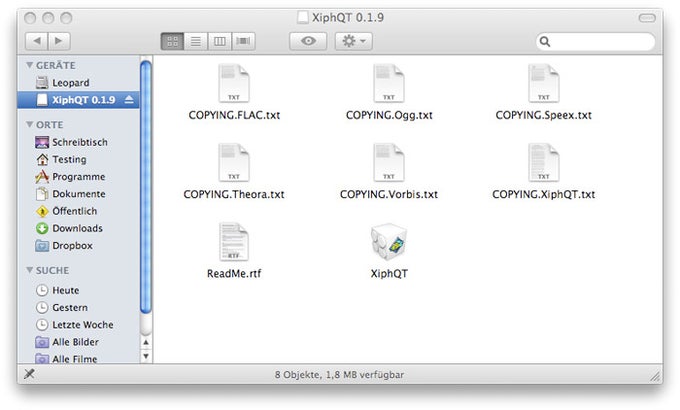
Task: Switch to Cover Flow view
Action: tap(243, 41)
